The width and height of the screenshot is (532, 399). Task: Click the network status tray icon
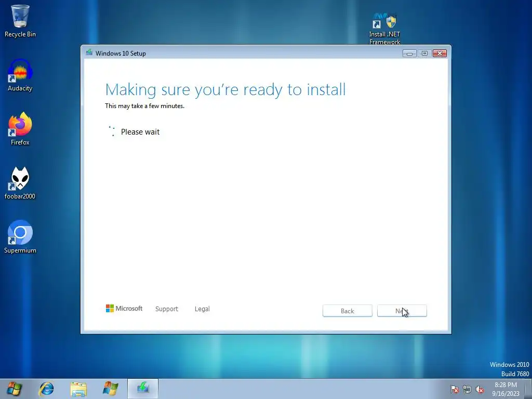[x=467, y=389]
